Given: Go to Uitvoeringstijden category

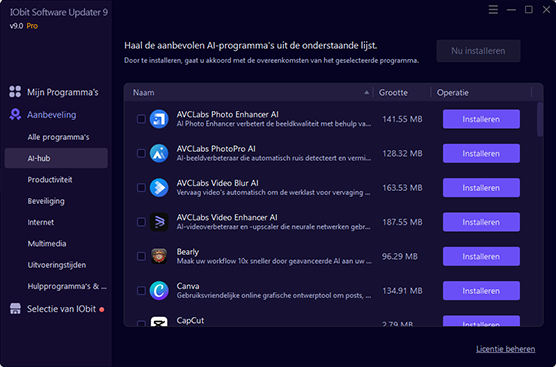Looking at the screenshot, I should [x=56, y=265].
